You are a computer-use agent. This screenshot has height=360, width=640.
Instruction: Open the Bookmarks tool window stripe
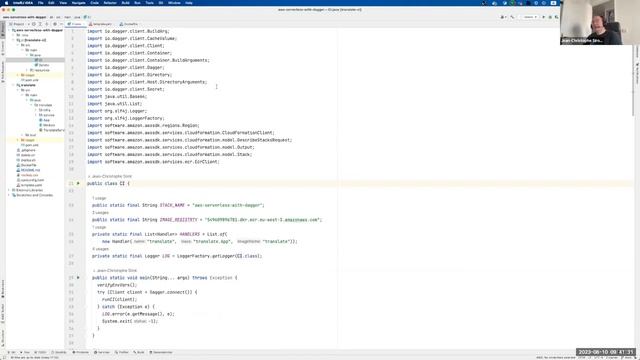[x=3, y=289]
